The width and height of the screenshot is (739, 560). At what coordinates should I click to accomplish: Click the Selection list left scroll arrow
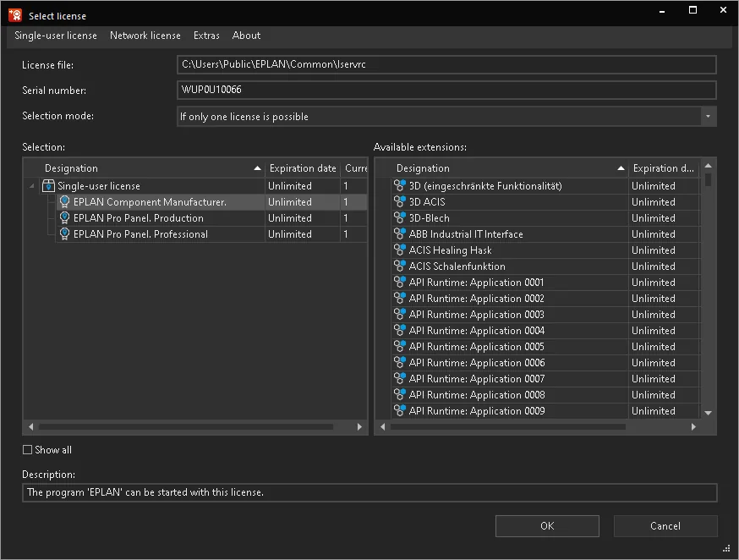31,426
